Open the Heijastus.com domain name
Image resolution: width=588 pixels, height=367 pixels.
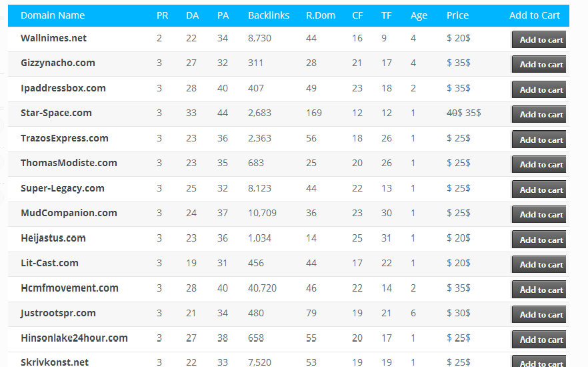(53, 238)
